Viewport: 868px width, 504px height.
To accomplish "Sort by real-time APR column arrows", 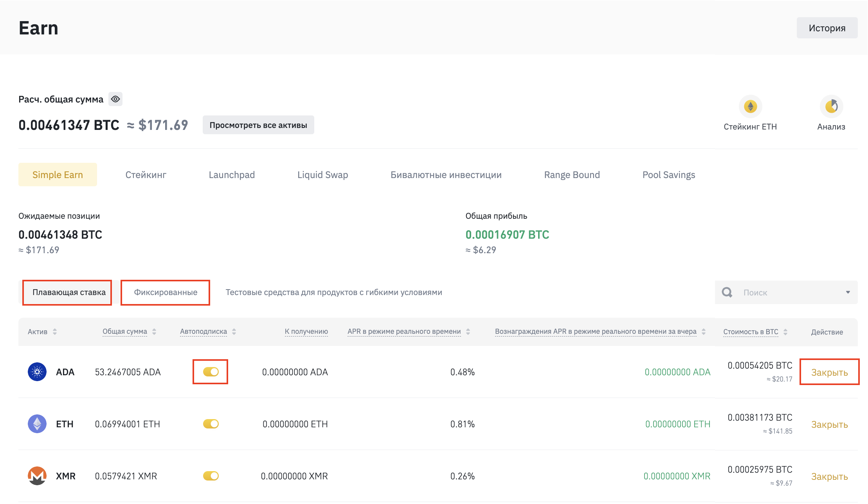I will coord(468,332).
